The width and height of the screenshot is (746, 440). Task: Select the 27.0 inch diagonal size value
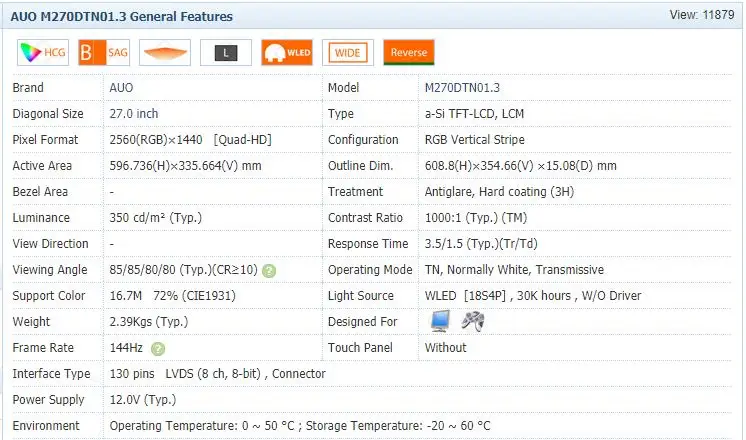coord(134,114)
